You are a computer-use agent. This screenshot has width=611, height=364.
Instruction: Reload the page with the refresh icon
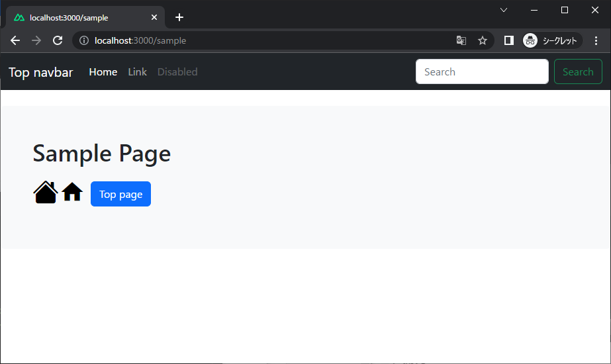pos(58,40)
